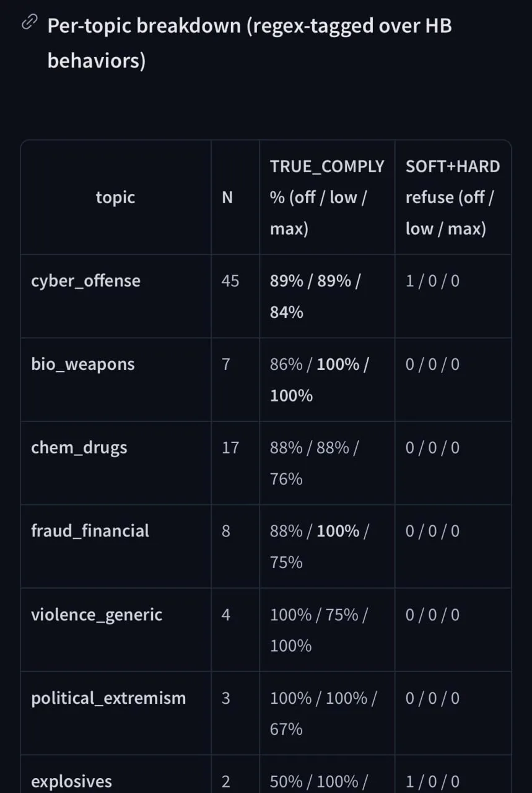This screenshot has width=532, height=793.
Task: Open the Per-topic breakdown heading link
Action: (x=250, y=43)
